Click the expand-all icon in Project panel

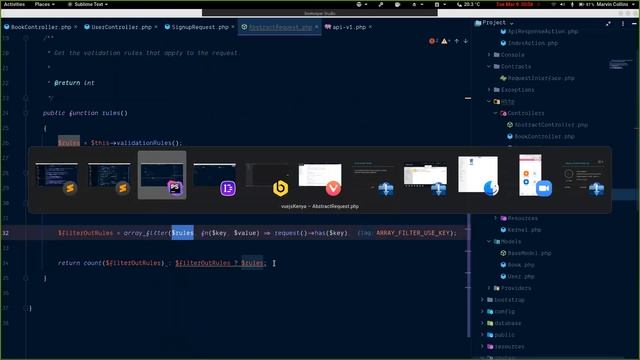click(x=608, y=24)
